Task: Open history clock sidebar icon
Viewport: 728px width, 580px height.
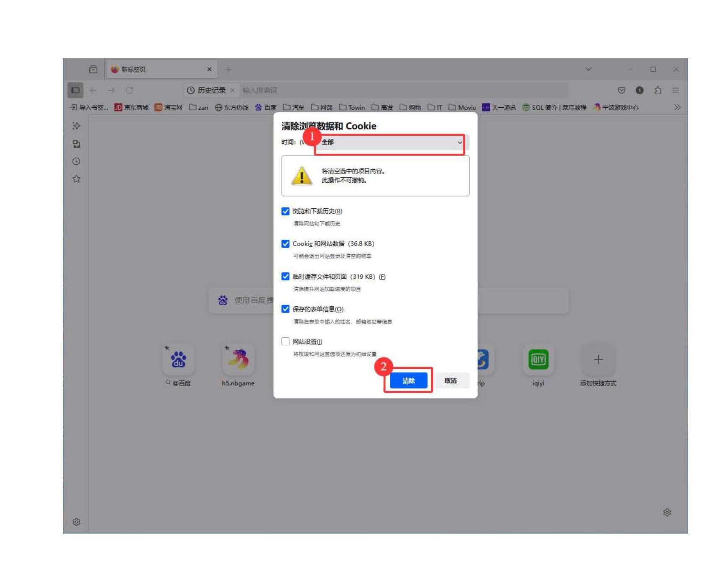Action: 76,161
